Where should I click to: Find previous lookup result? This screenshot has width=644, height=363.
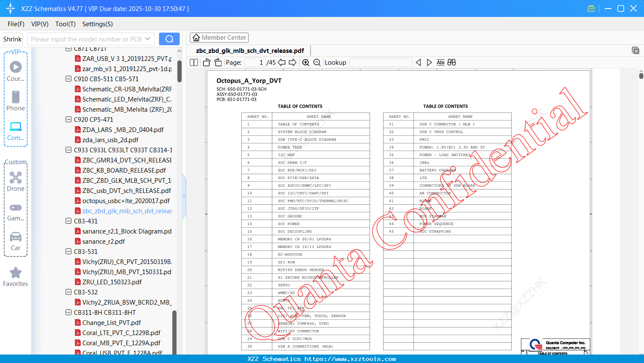tap(418, 63)
